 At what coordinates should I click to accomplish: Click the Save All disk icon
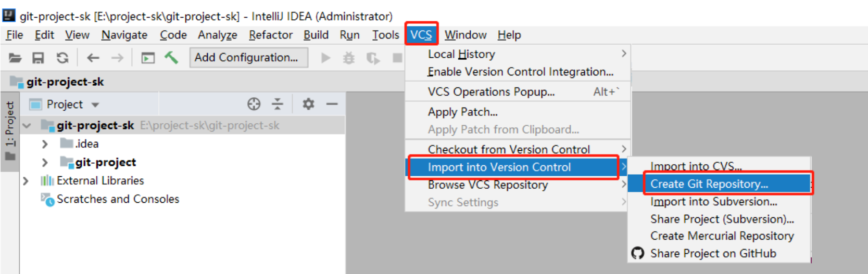(x=38, y=58)
